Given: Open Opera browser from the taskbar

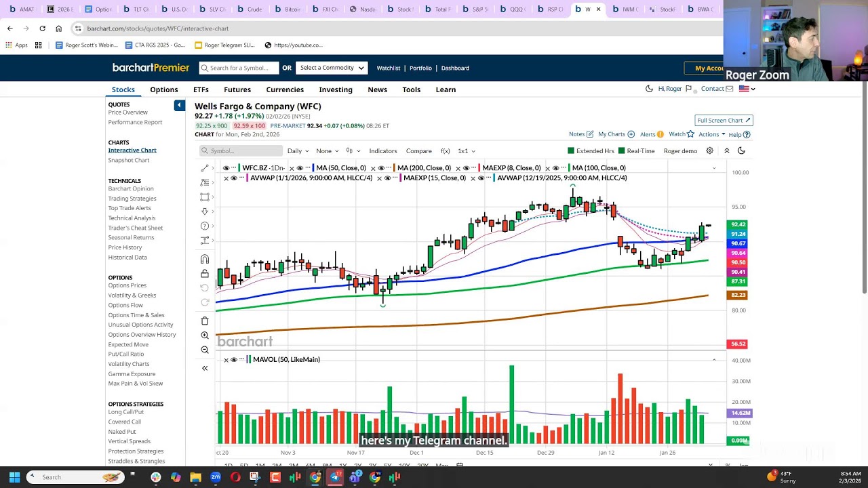Looking at the screenshot, I should coord(235,477).
